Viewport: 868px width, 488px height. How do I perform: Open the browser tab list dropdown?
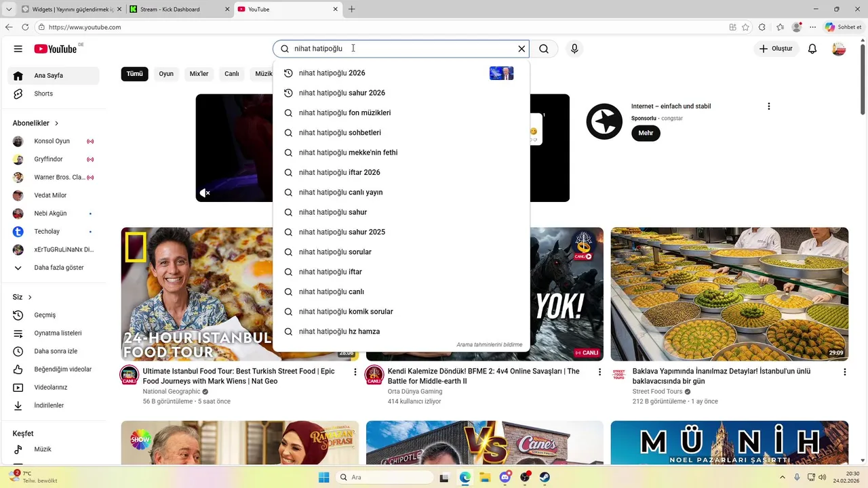9,9
